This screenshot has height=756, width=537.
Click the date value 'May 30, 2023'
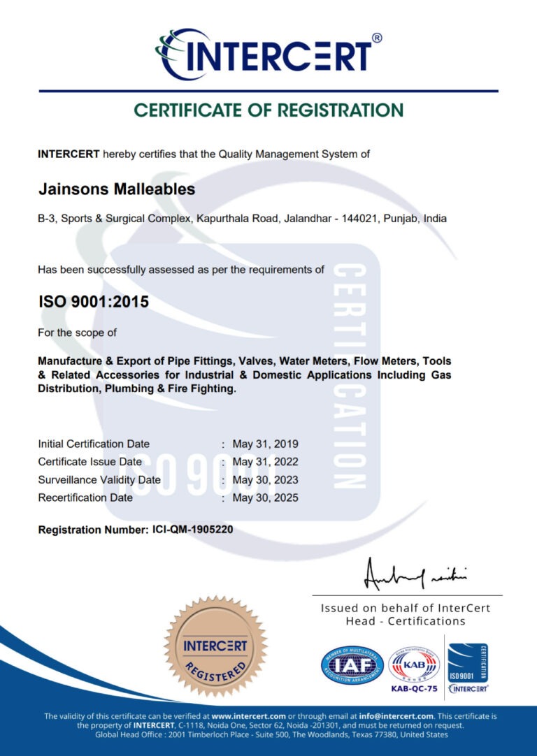click(266, 480)
